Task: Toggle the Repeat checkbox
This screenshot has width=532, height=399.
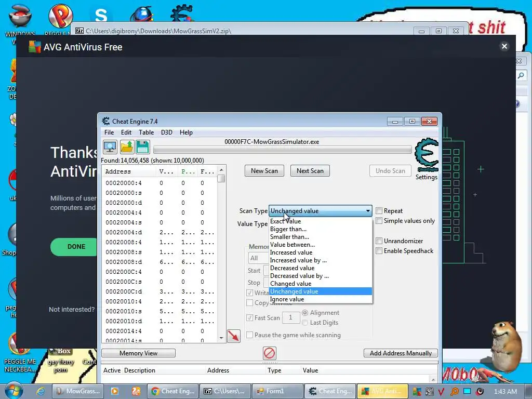Action: (x=379, y=211)
